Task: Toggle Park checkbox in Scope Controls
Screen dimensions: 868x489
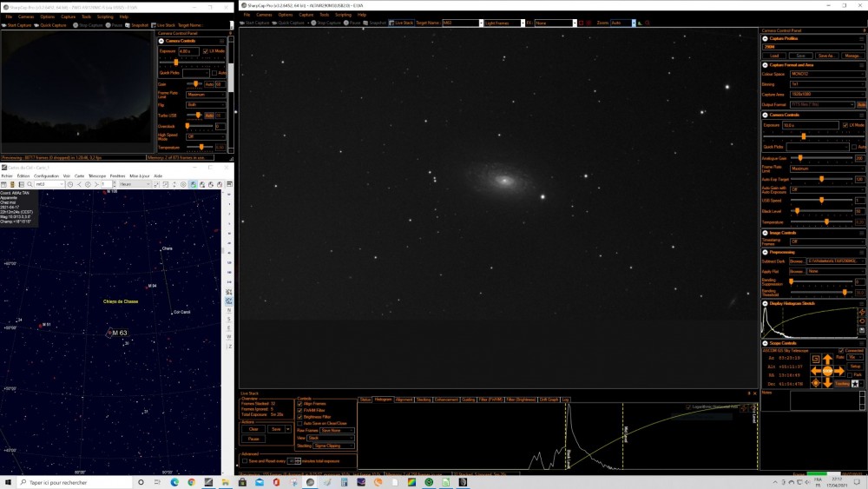Action: [x=850, y=375]
